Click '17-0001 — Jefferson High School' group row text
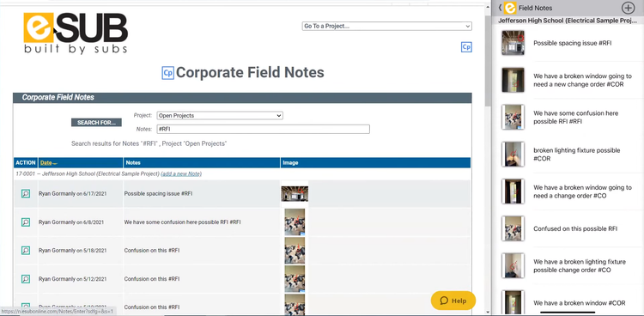The image size is (644, 316). 87,173
